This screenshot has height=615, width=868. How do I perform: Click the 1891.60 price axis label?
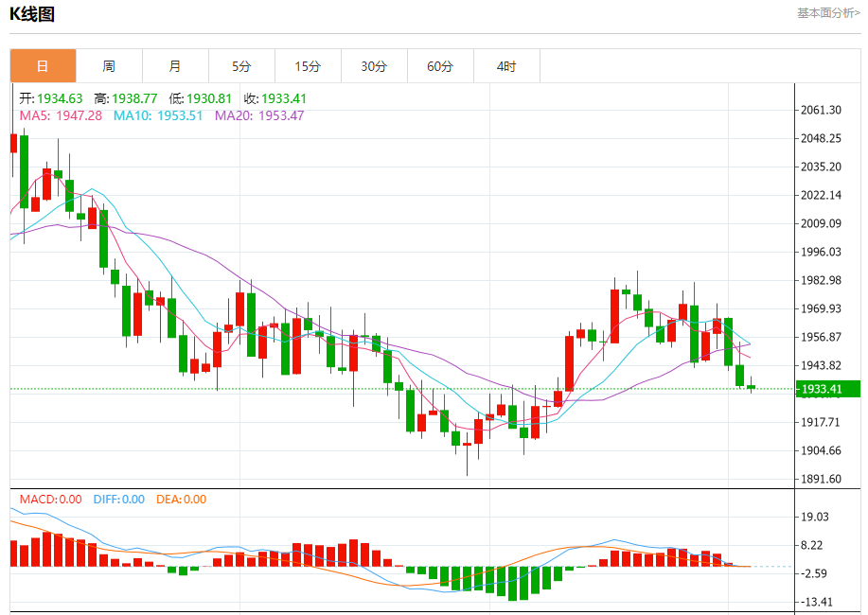(821, 479)
